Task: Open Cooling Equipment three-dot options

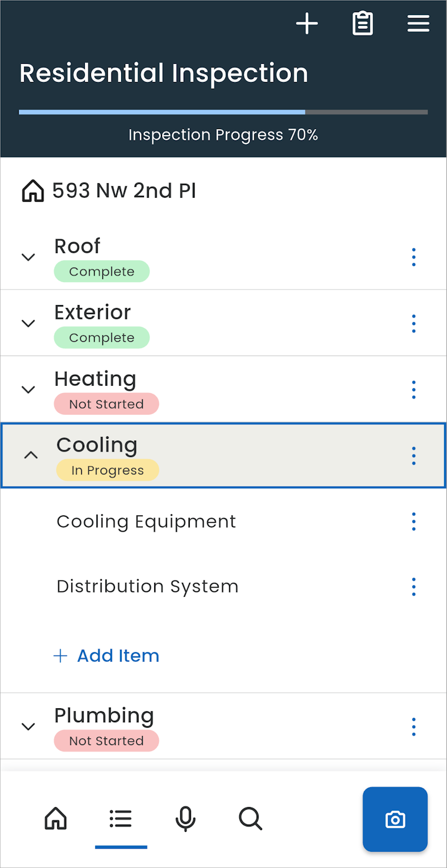Action: (413, 521)
